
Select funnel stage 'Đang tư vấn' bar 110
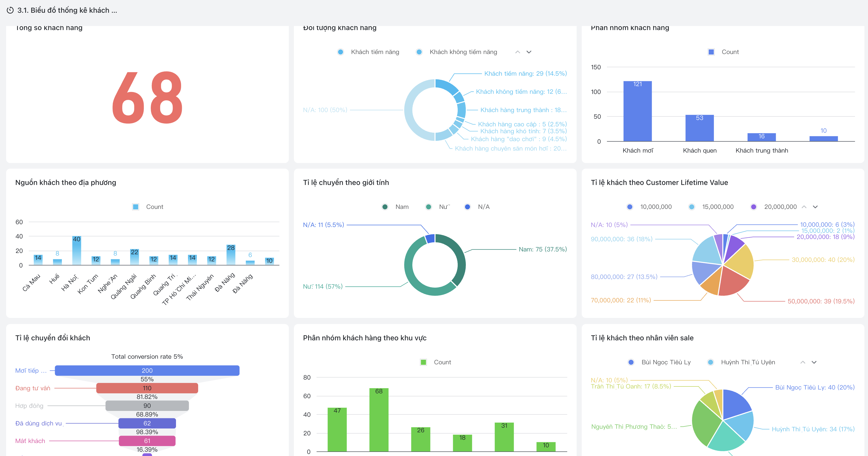[x=147, y=388]
